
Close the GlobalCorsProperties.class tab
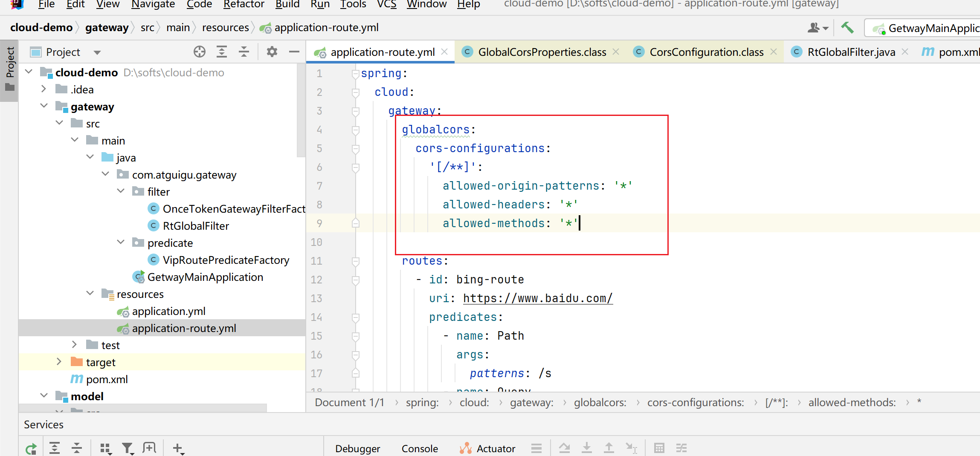tap(616, 52)
